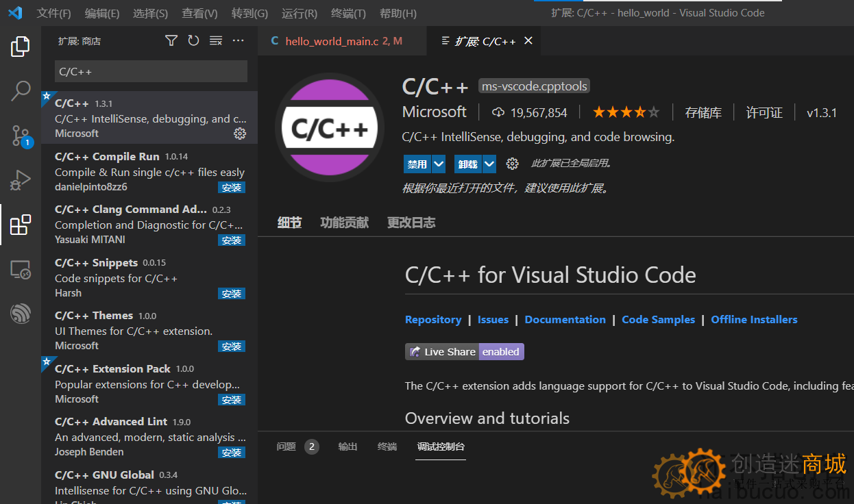Open the 运行(R) menu

coord(300,13)
